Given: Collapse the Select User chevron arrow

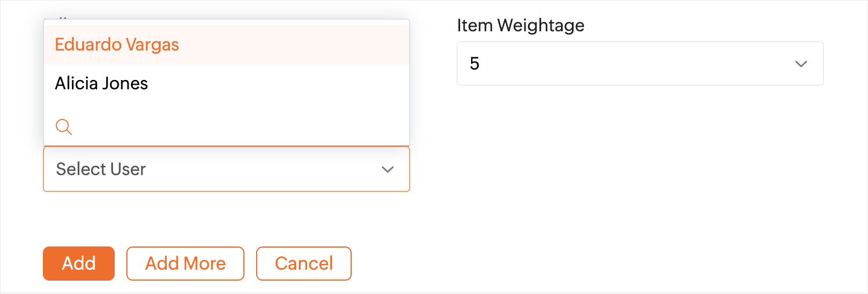Looking at the screenshot, I should click(x=387, y=169).
